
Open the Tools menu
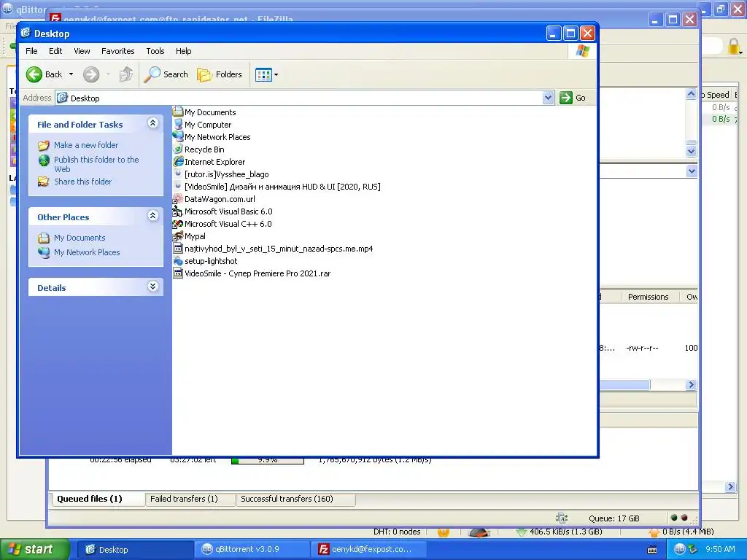[x=155, y=51]
